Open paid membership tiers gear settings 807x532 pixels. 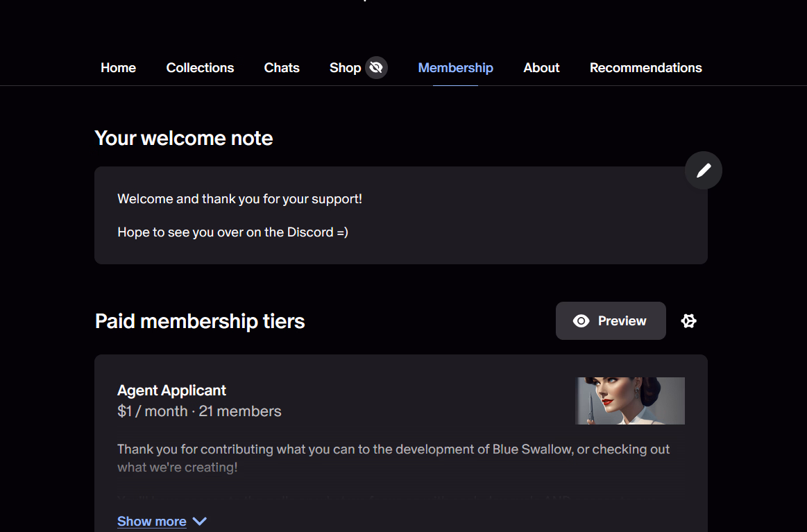688,321
